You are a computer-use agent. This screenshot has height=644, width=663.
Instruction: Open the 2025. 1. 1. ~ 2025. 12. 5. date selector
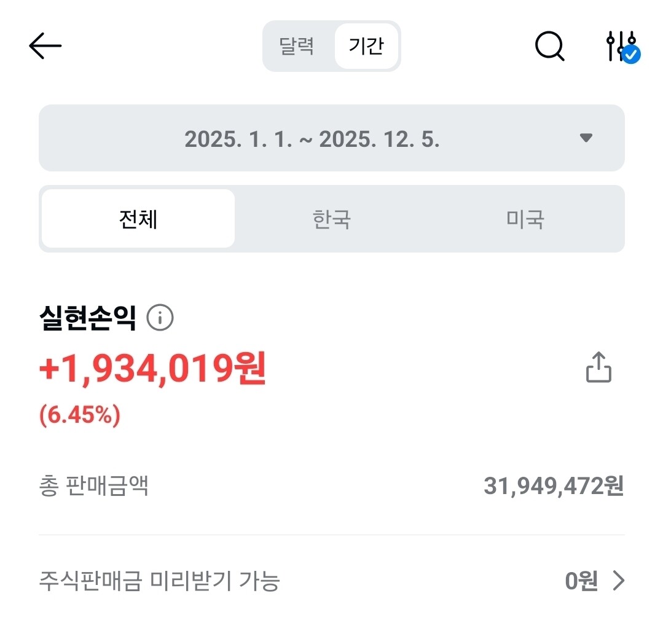[312, 138]
